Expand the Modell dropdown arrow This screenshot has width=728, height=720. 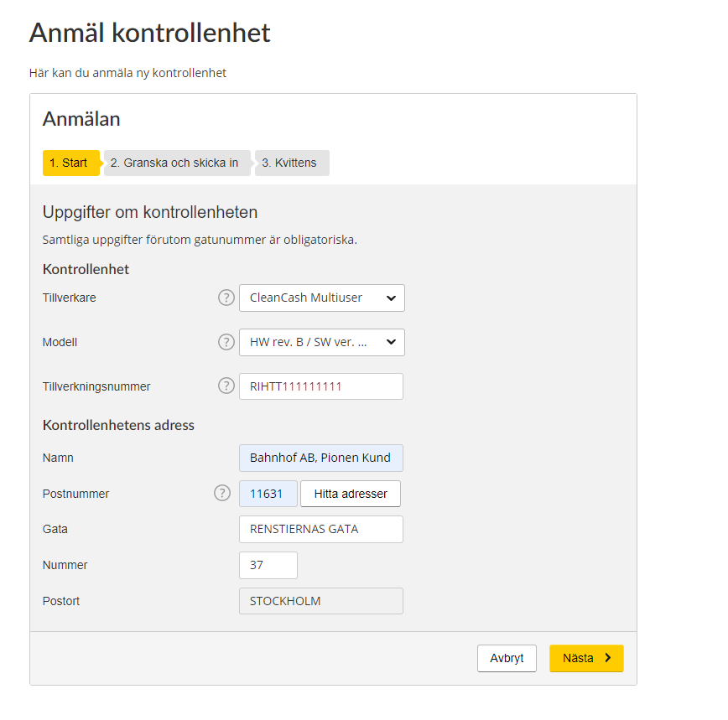coord(391,342)
